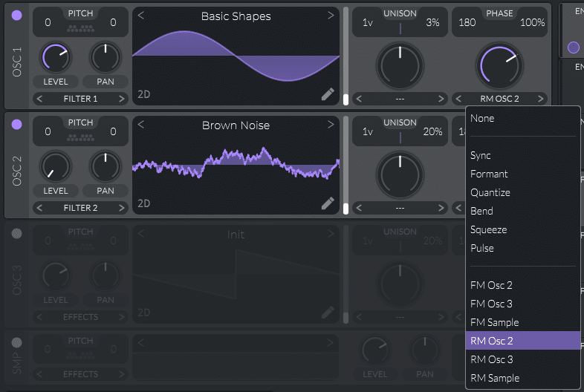Screen dimensions: 584x392
Task: Switch OSC 2 routing left from FILTER 2
Action: (x=39, y=208)
